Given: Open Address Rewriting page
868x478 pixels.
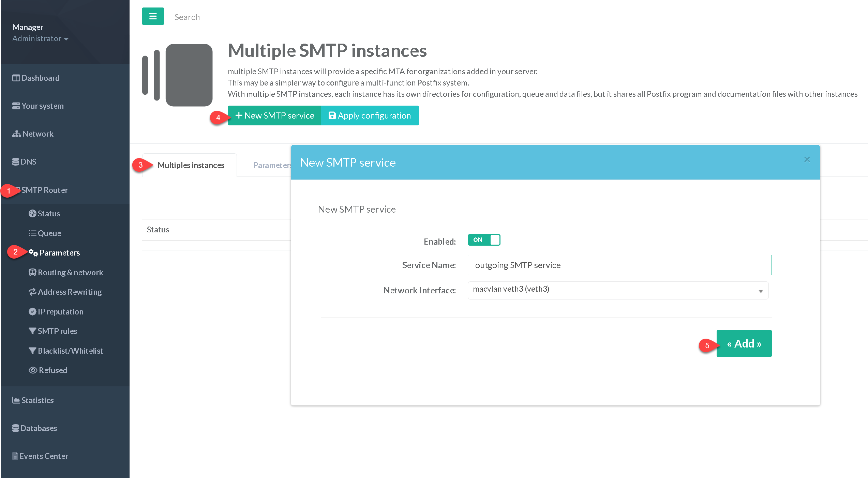Looking at the screenshot, I should pos(69,292).
